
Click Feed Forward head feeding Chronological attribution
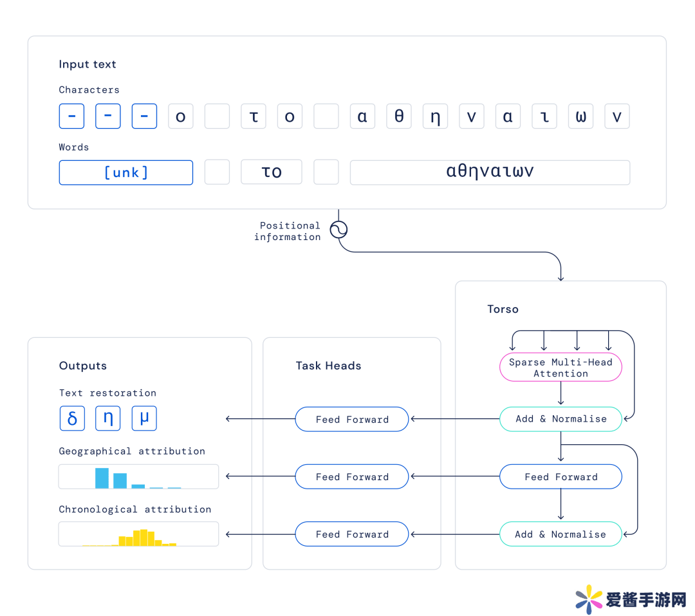coord(352,534)
